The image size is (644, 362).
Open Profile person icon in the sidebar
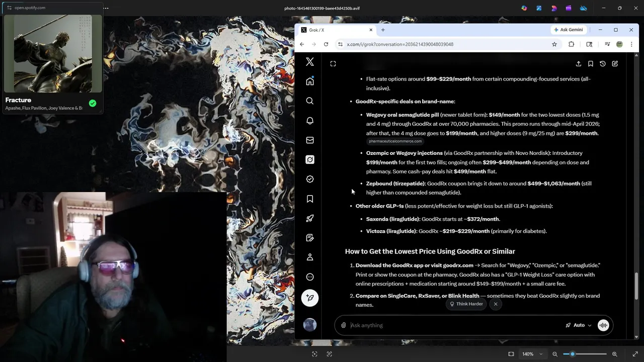(x=310, y=257)
